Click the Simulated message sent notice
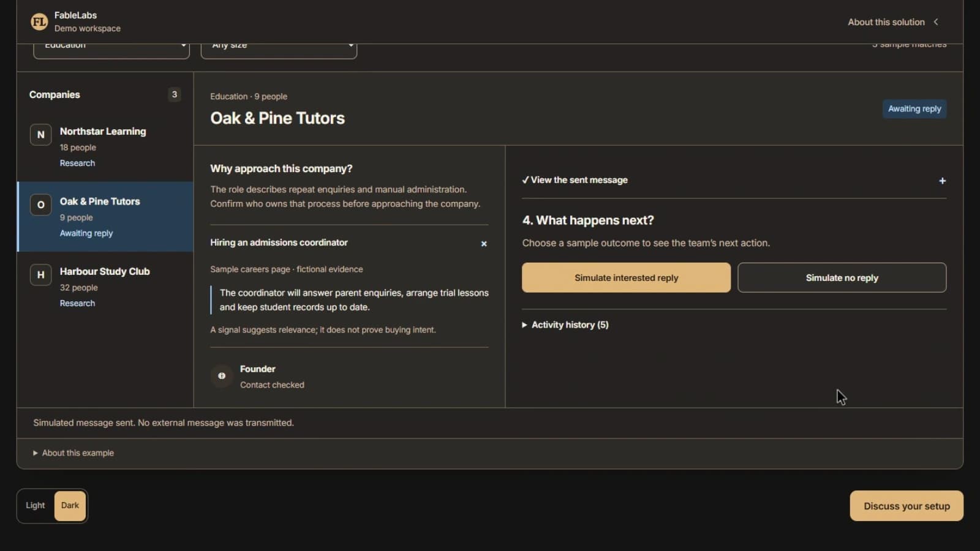The height and width of the screenshot is (551, 980). (164, 422)
